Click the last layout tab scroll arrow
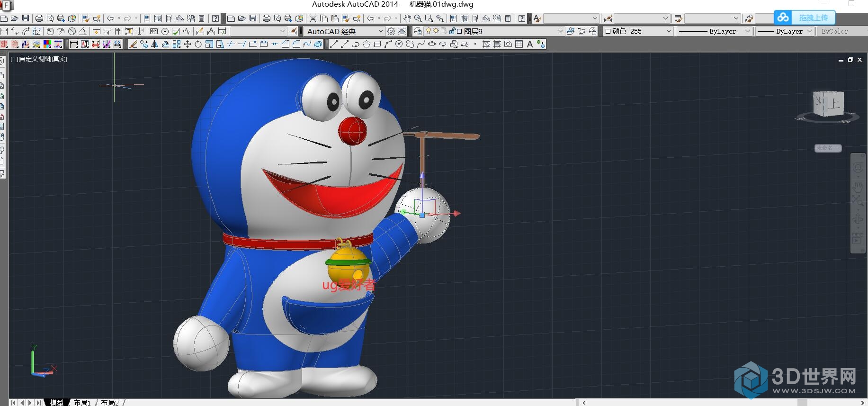868x406 pixels. [x=38, y=403]
